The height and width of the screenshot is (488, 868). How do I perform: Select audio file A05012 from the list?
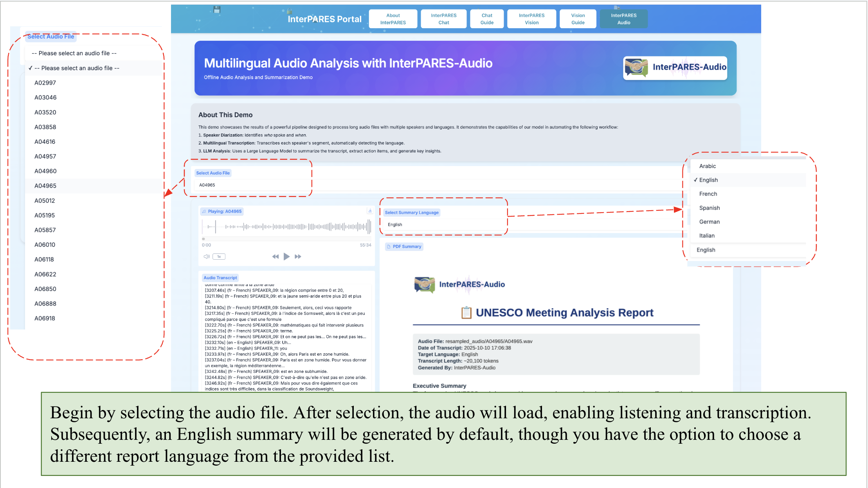[x=45, y=201]
